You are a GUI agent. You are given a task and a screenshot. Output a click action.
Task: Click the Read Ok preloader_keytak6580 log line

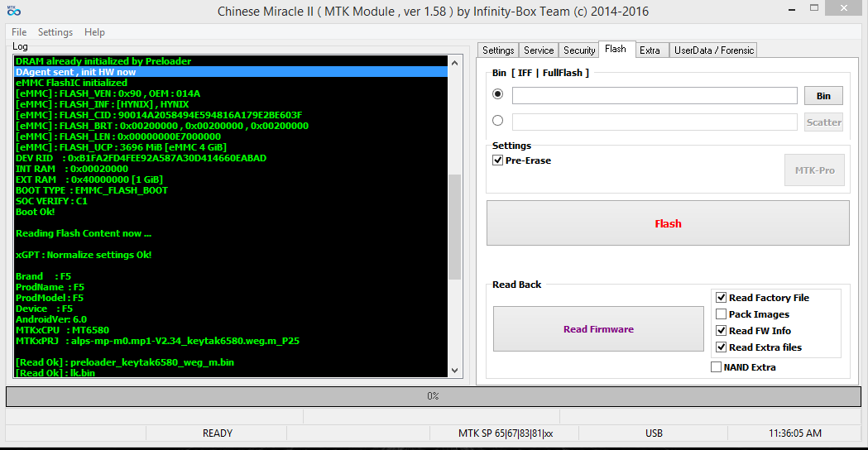(x=125, y=362)
